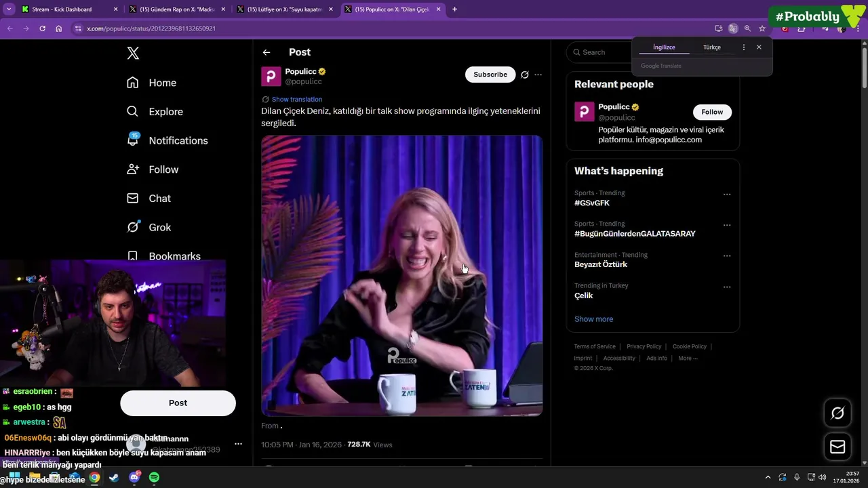Screen dimensions: 868x488
Task: Open more options for Beyazıt Öztürk trend
Action: 727,256
